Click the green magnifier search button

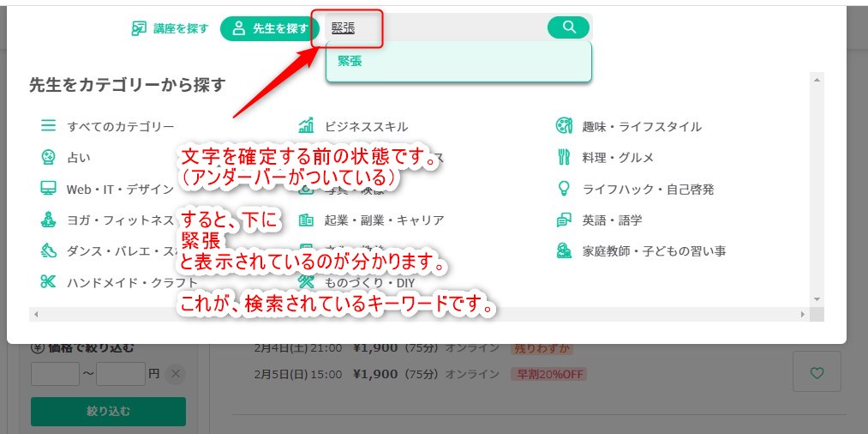click(568, 27)
